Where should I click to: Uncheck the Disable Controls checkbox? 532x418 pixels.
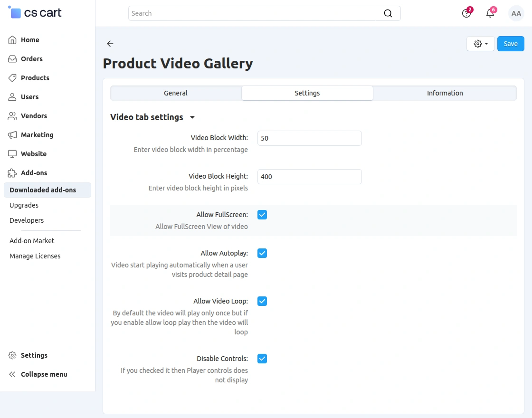pyautogui.click(x=262, y=359)
